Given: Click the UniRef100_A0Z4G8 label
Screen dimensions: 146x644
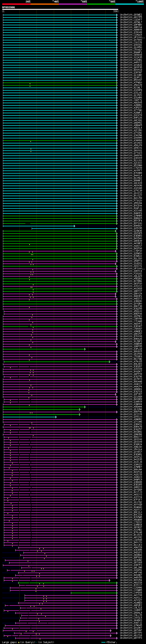Looking at the screenshot, I should 131,289.
